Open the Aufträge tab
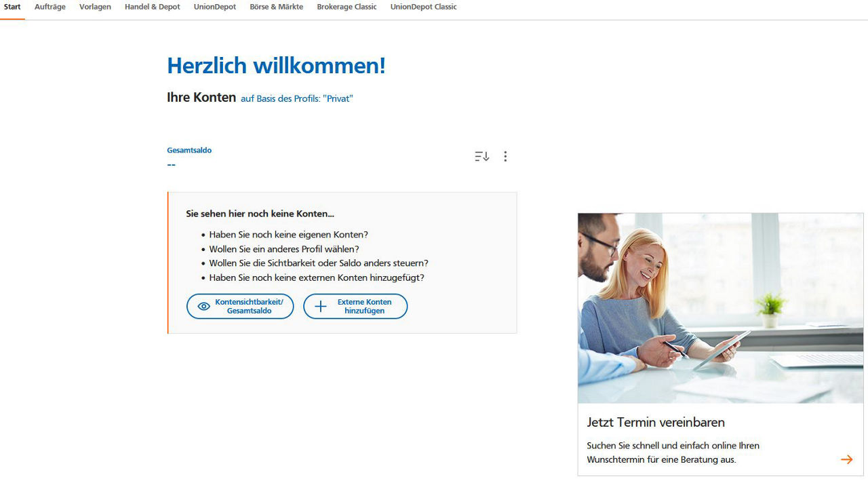Viewport: 868px width, 481px height. [50, 7]
